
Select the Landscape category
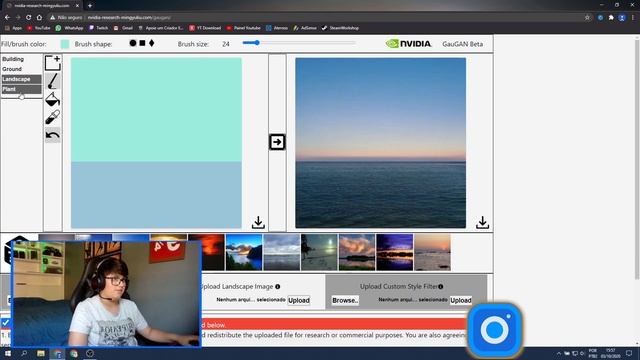click(x=21, y=79)
